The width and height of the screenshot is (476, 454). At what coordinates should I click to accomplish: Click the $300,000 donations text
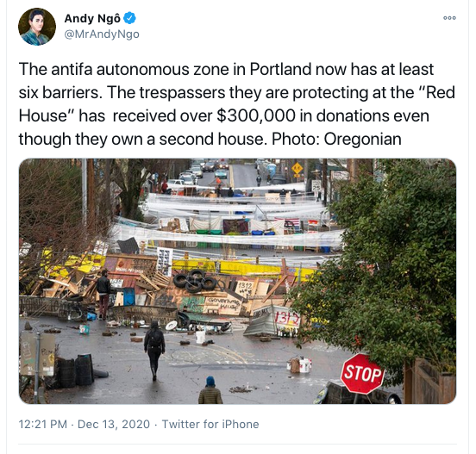pos(256,115)
